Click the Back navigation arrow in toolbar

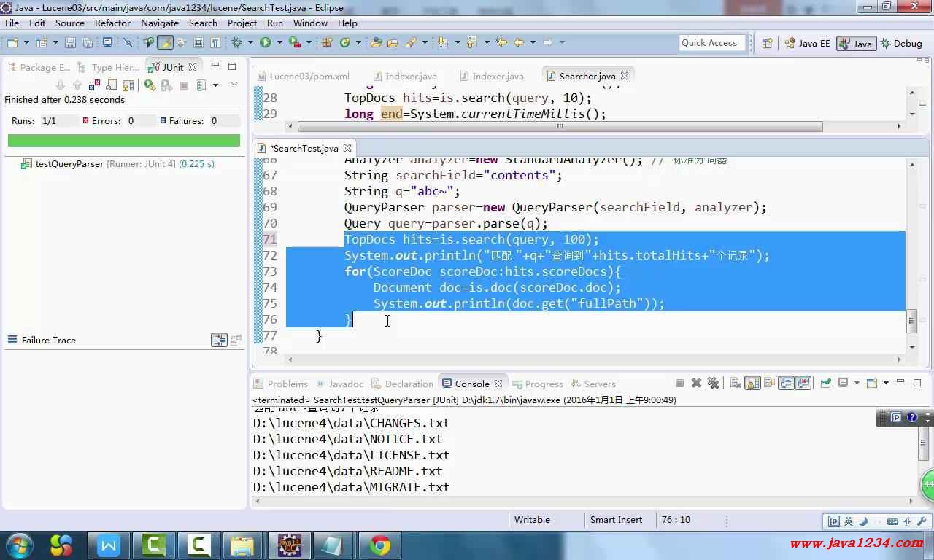click(x=519, y=42)
